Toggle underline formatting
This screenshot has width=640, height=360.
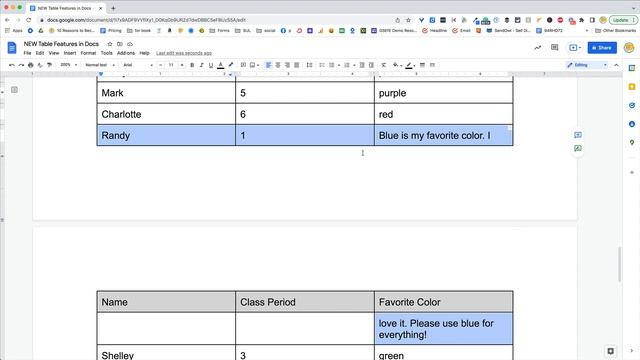(211, 65)
